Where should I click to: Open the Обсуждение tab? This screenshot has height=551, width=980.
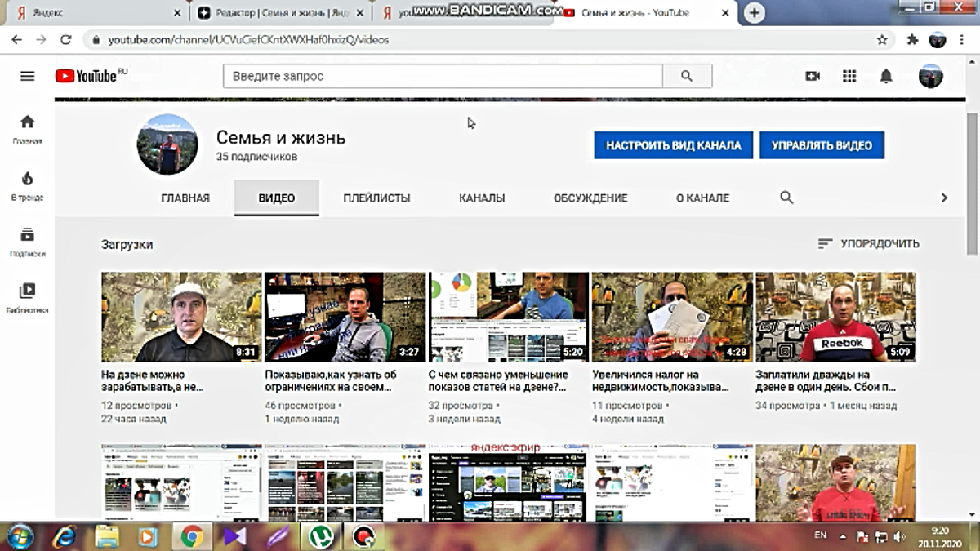590,198
